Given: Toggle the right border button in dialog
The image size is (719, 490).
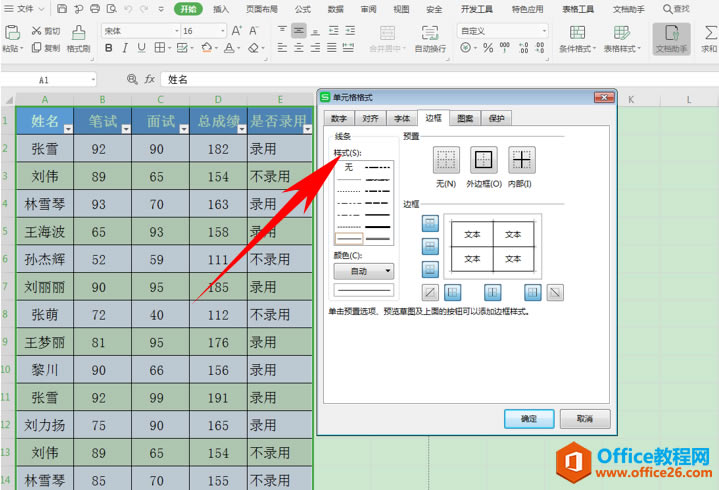Looking at the screenshot, I should (533, 292).
